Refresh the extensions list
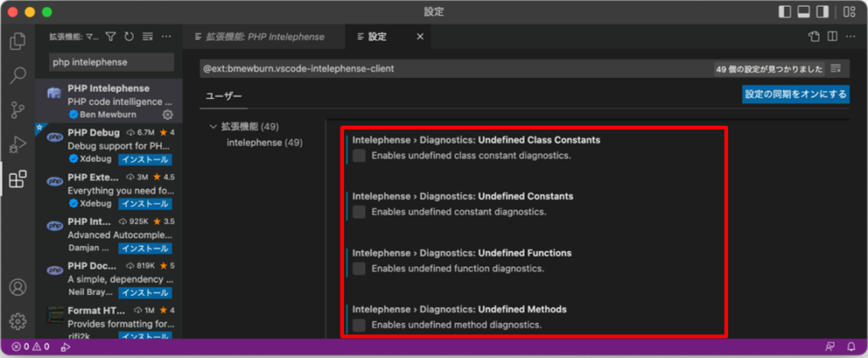The width and height of the screenshot is (868, 358). point(129,36)
